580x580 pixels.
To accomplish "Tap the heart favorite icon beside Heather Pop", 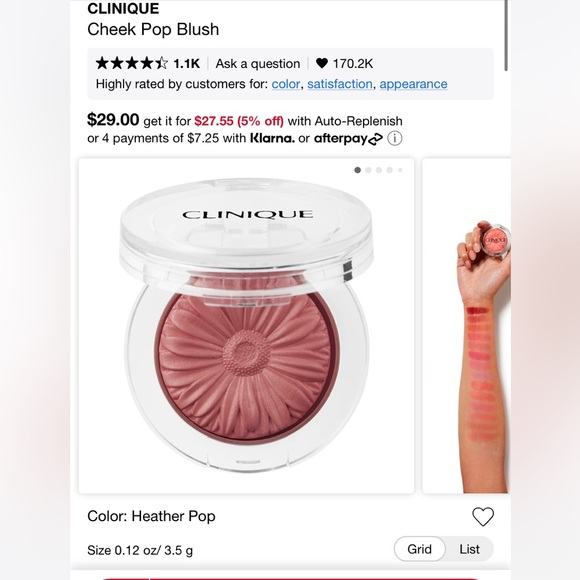I will click(483, 516).
